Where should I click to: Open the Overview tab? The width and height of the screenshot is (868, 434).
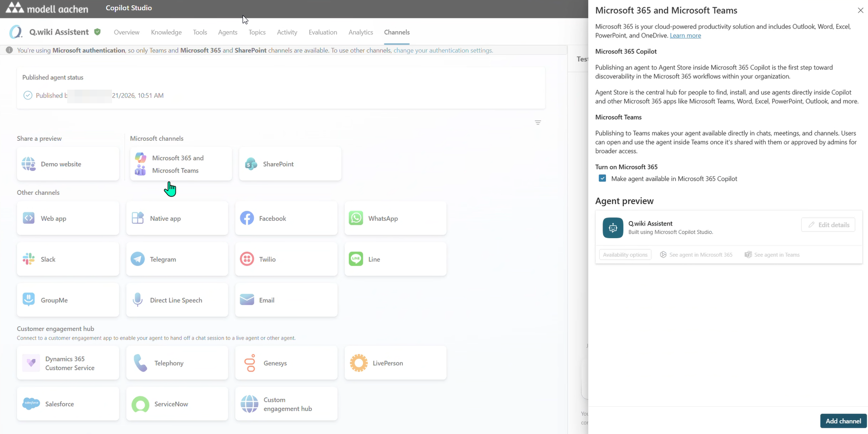pos(127,32)
